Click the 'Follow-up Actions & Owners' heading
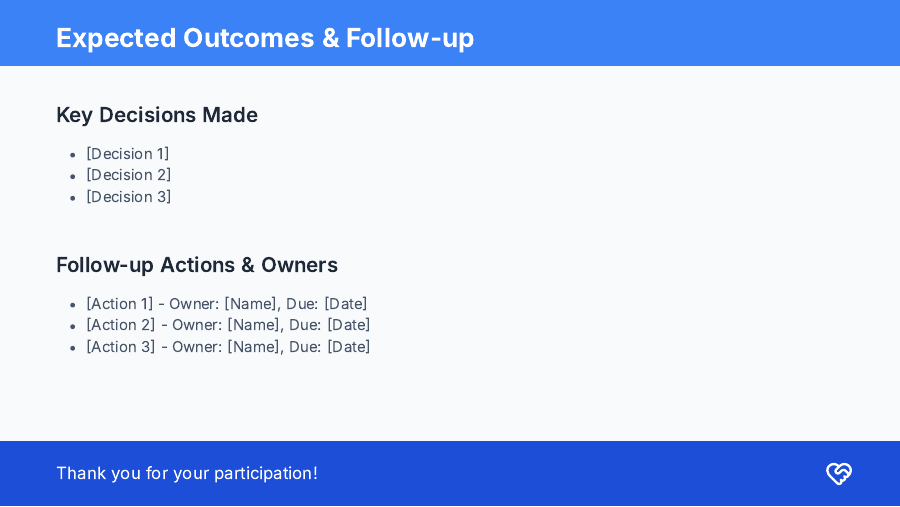This screenshot has width=900, height=507. point(197,265)
